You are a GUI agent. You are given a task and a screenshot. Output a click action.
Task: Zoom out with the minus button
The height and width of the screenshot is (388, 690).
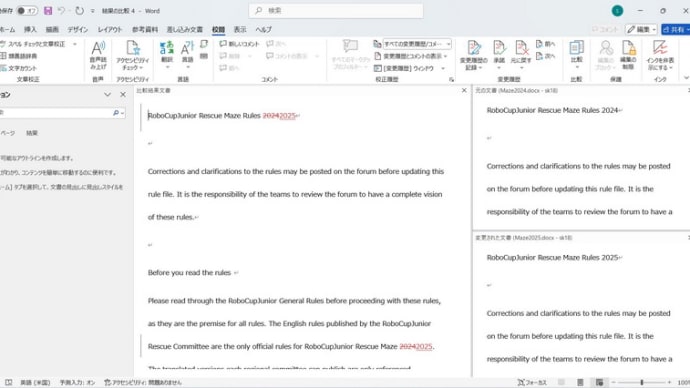pyautogui.click(x=613, y=383)
